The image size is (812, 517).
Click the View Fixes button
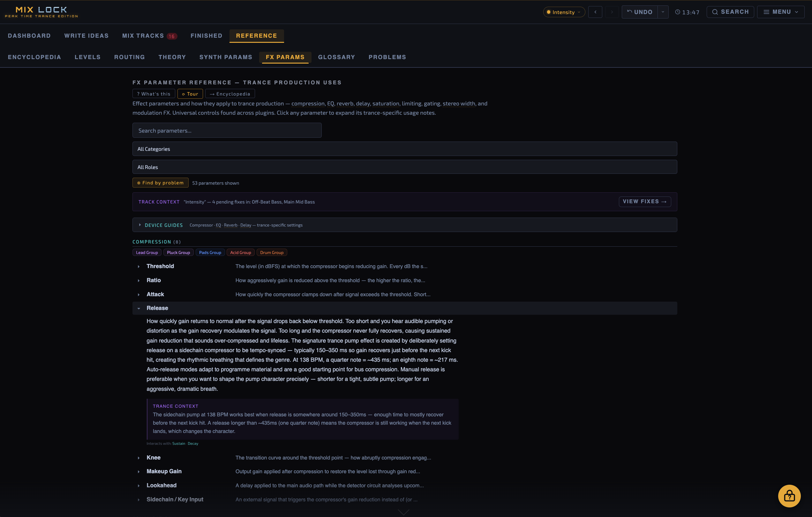click(644, 202)
